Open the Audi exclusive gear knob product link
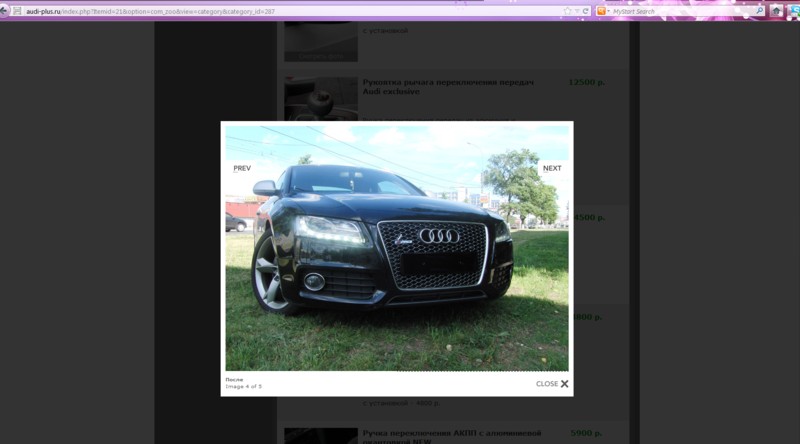 coord(448,86)
